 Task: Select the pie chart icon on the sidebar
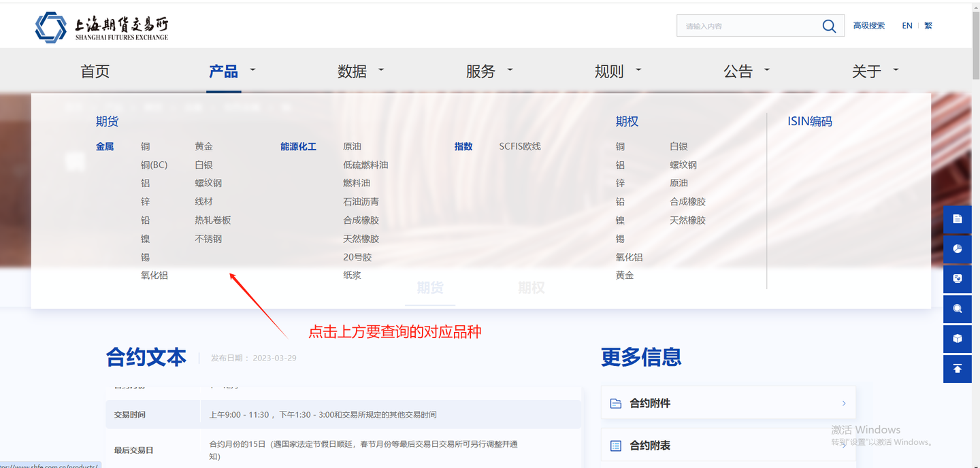click(x=957, y=249)
